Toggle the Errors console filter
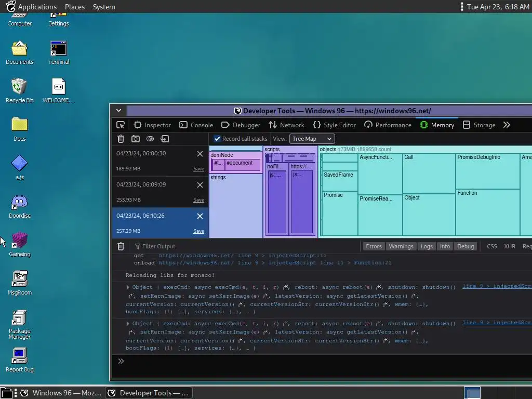The width and height of the screenshot is (532, 399). pyautogui.click(x=374, y=246)
